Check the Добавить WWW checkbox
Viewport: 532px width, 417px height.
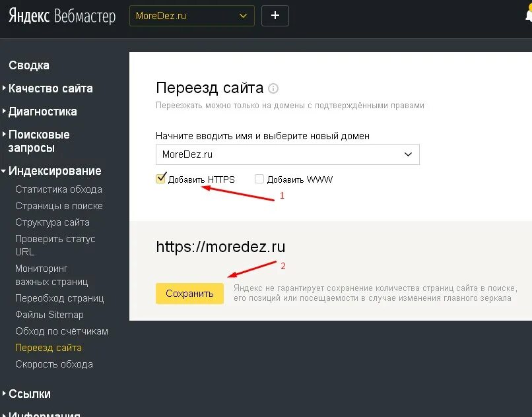click(x=259, y=179)
